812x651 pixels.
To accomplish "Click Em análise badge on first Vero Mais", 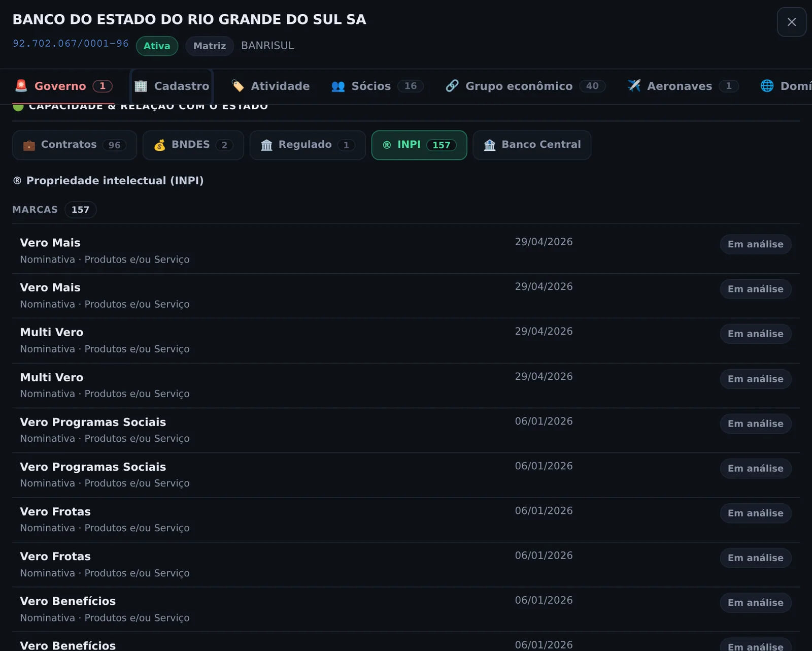I will click(755, 244).
